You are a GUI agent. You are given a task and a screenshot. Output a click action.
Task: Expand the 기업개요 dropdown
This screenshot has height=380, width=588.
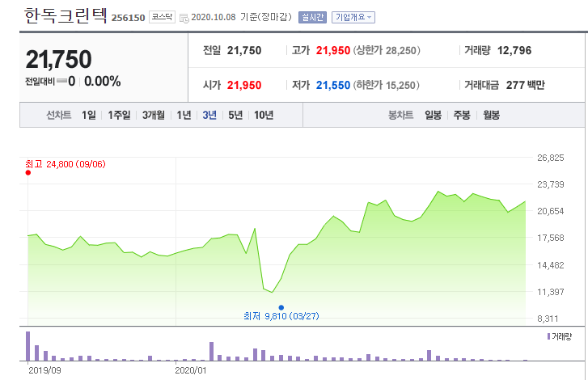tap(353, 17)
